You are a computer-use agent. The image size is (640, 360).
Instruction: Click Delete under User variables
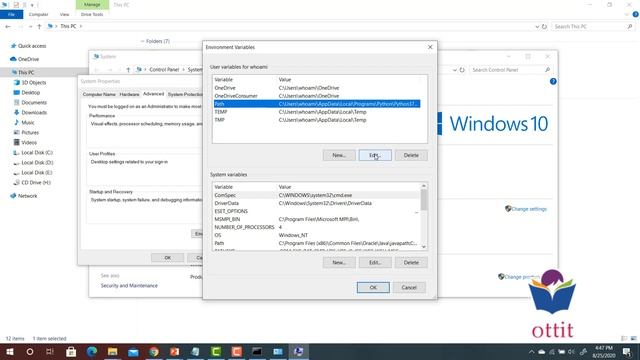tap(411, 155)
